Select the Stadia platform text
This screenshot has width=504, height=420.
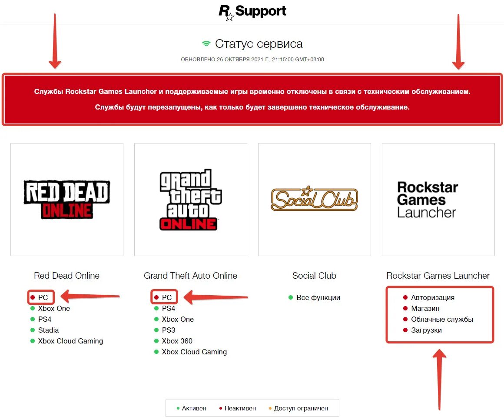pos(48,330)
